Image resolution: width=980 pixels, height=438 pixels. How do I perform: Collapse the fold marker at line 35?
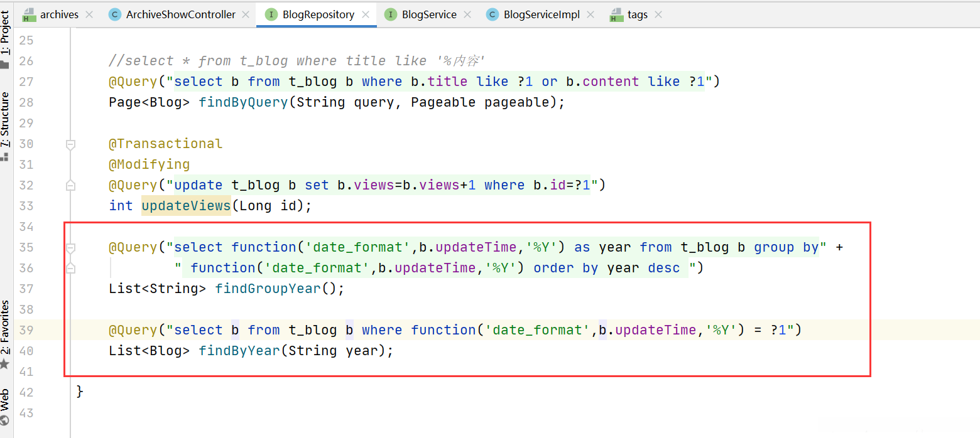click(70, 248)
